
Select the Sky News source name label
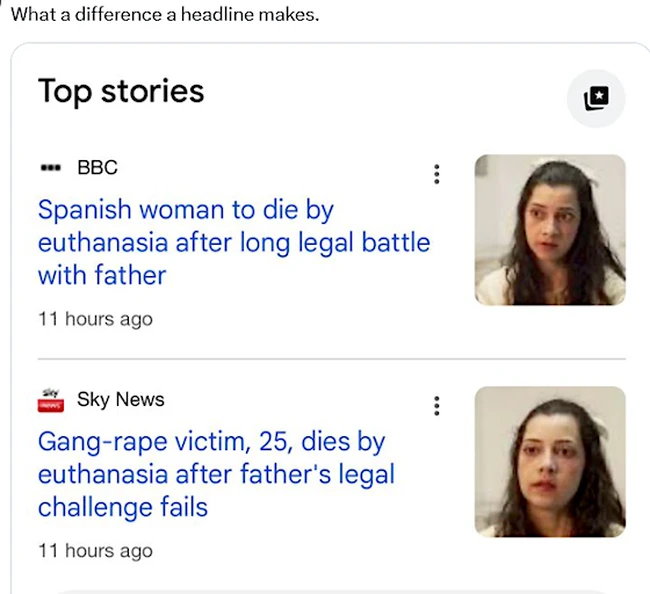tap(120, 400)
